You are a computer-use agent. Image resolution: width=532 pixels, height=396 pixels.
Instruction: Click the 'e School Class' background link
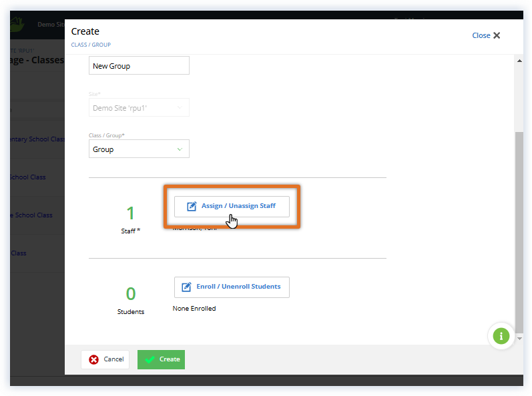[x=31, y=215]
